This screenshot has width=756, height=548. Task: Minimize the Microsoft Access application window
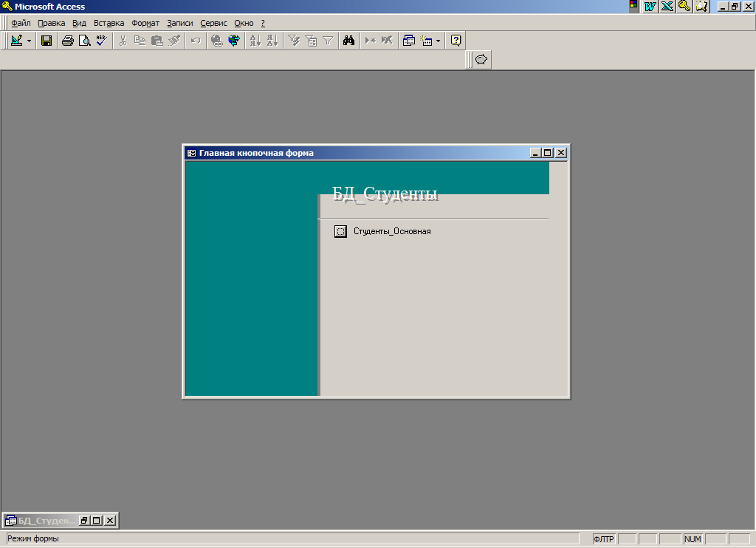tap(722, 6)
